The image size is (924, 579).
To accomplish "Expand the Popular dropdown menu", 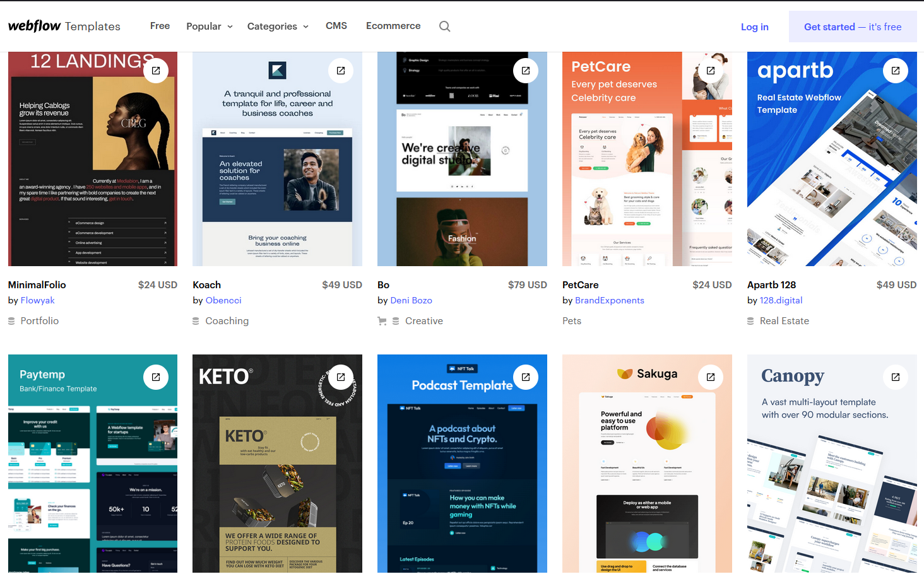I will pos(210,26).
